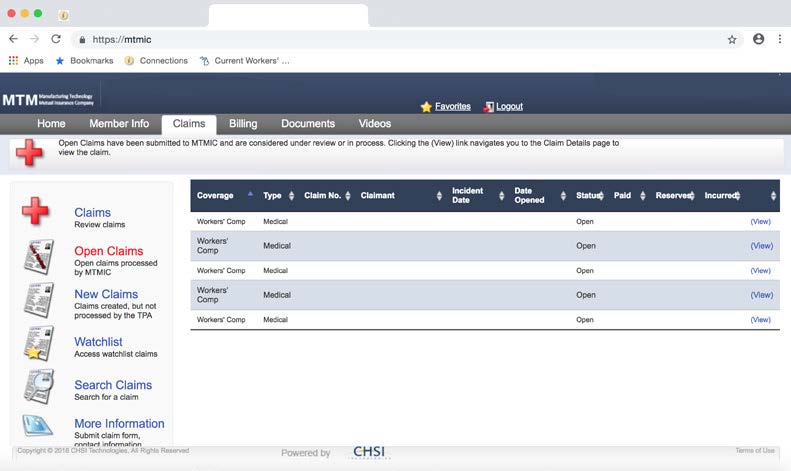
Task: Click the Reserves column header
Action: (x=674, y=196)
